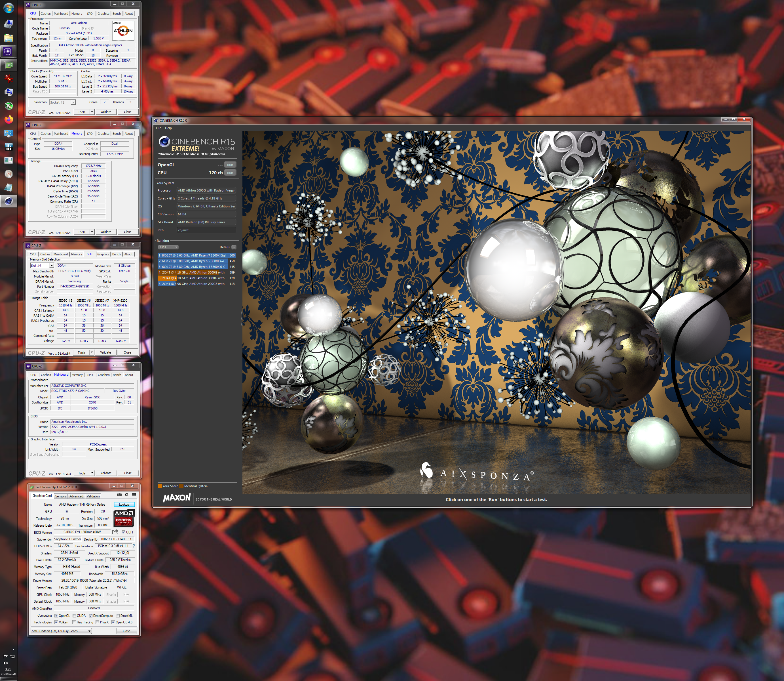The width and height of the screenshot is (784, 681).
Task: Click the Bus Interface question mark icon
Action: tap(134, 546)
